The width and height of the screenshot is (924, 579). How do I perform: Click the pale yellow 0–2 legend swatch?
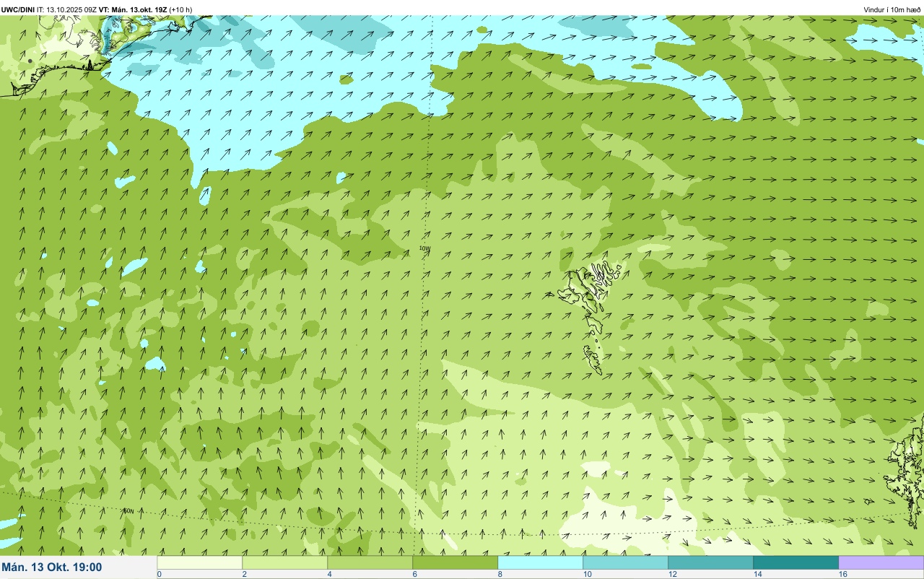pos(200,562)
